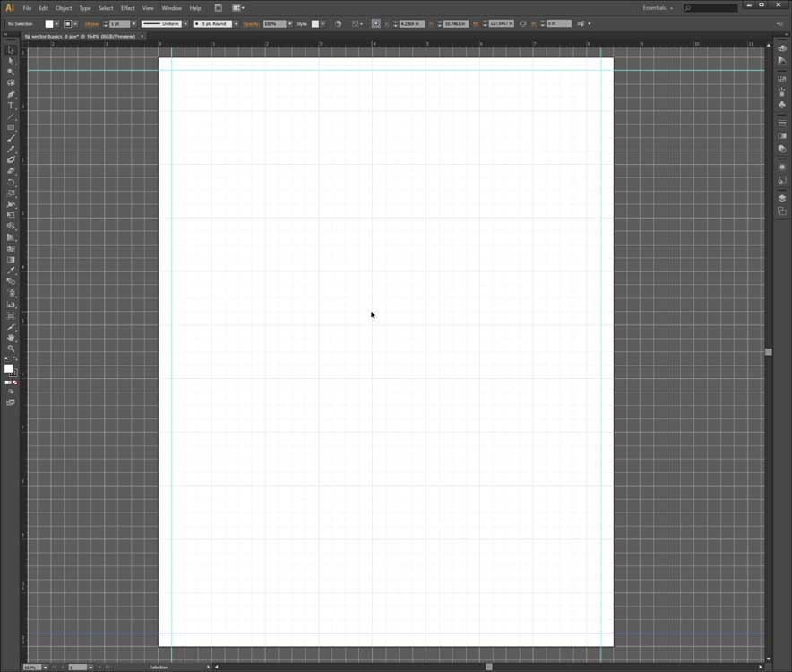The width and height of the screenshot is (792, 672).
Task: Select the Selection tool arrow
Action: (11, 49)
